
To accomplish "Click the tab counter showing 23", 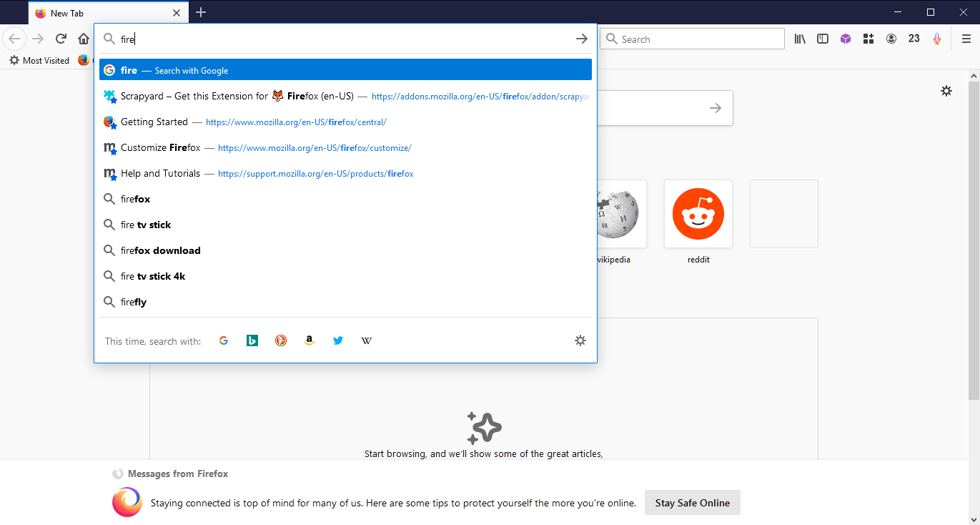I will [x=914, y=39].
